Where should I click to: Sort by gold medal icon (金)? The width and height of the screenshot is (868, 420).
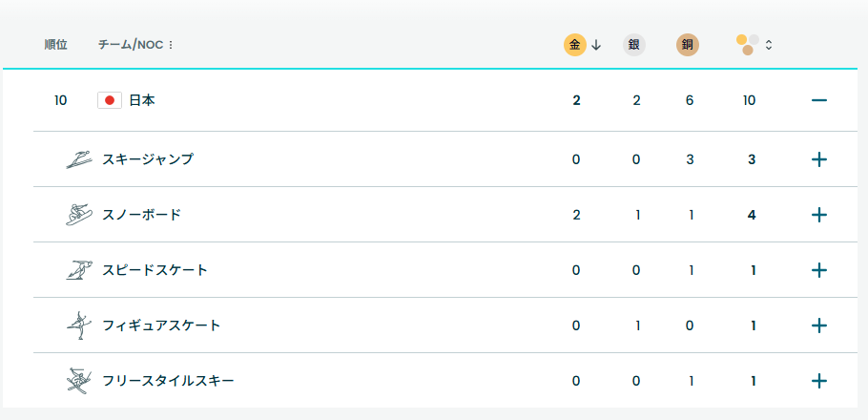575,45
